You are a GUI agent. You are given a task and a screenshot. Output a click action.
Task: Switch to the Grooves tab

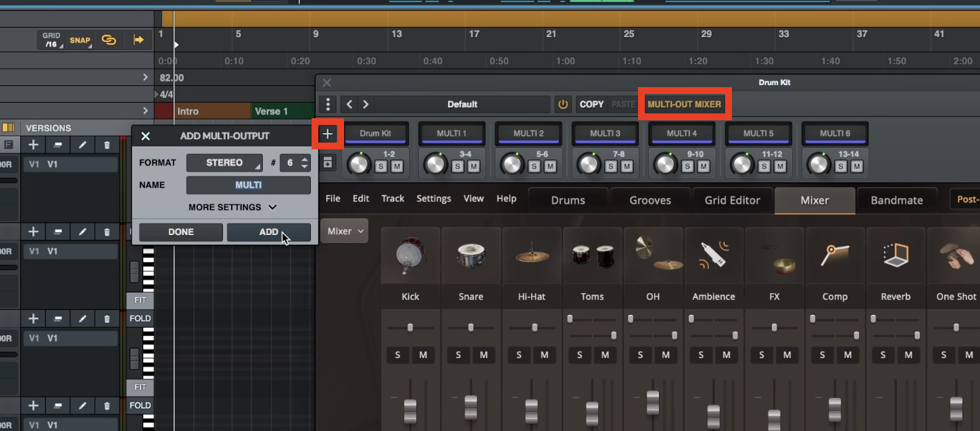click(x=650, y=200)
